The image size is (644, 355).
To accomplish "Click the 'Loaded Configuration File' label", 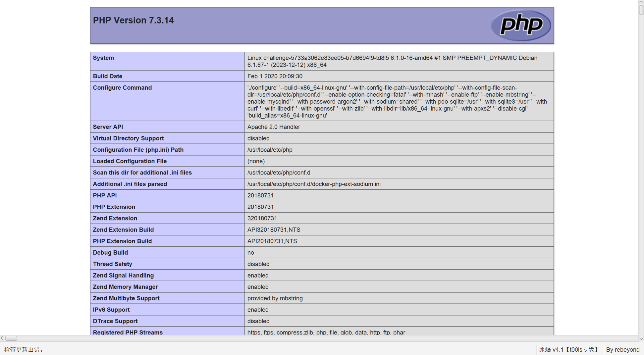I will [x=130, y=161].
